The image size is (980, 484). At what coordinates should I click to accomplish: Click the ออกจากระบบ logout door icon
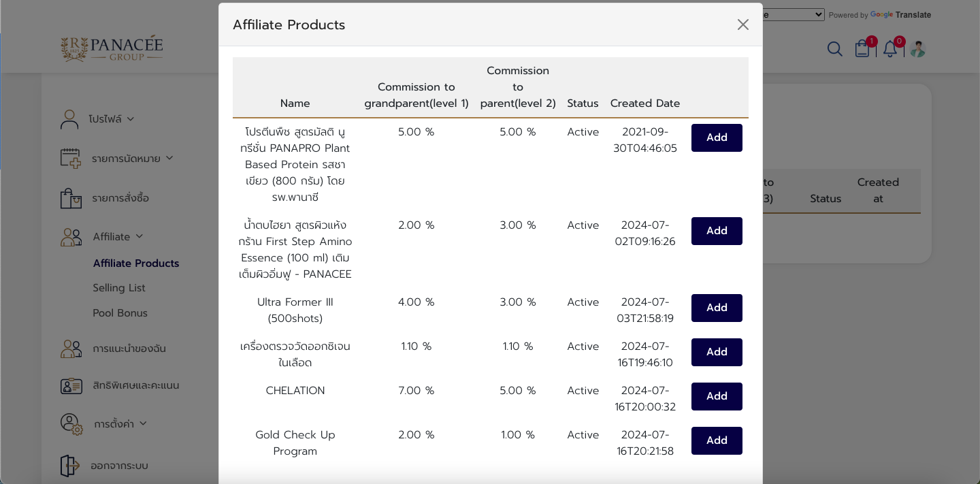coord(69,466)
